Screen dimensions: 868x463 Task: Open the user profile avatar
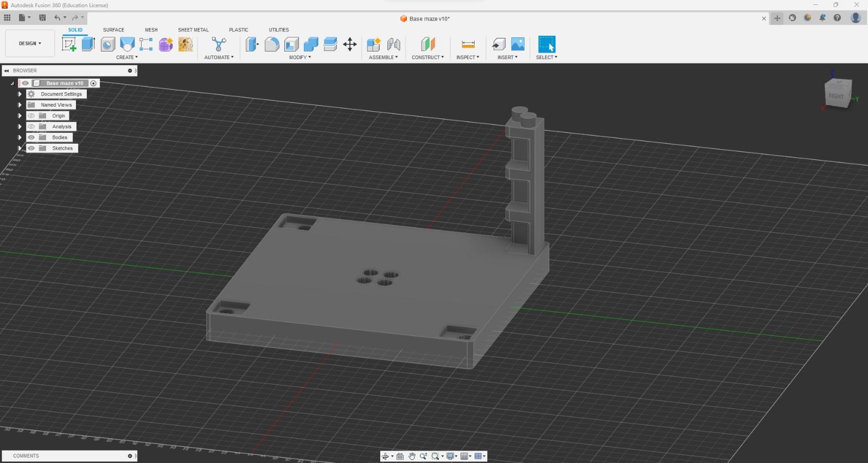(x=856, y=18)
